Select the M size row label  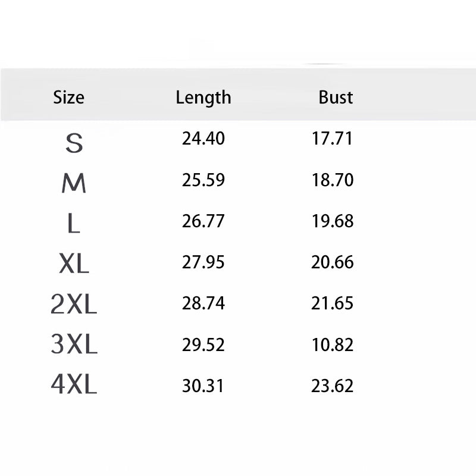74,183
